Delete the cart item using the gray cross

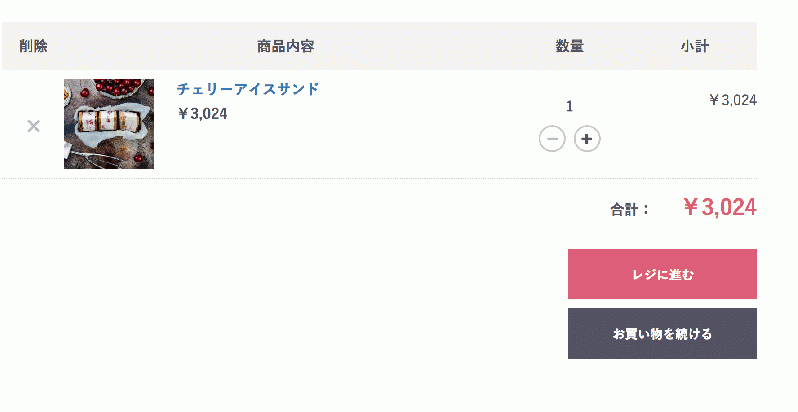click(34, 126)
